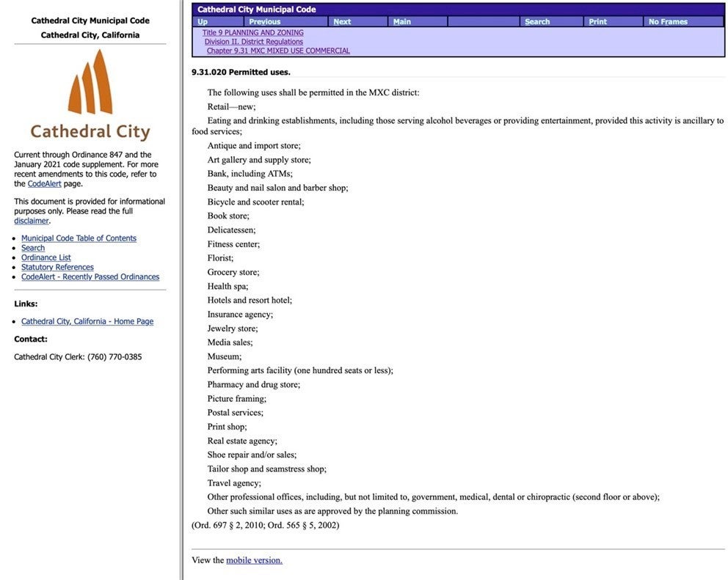
Task: Click the Search link in the sidebar list
Action: coord(33,248)
